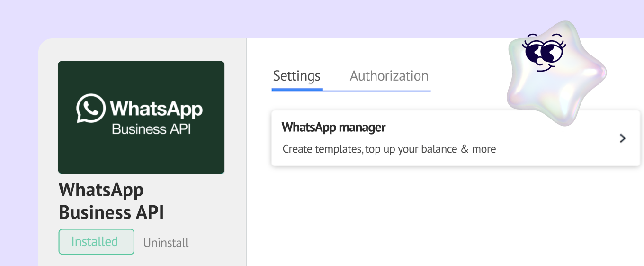This screenshot has height=266, width=644.
Task: Click the WhatsApp Business API title below banner
Action: pos(111,201)
